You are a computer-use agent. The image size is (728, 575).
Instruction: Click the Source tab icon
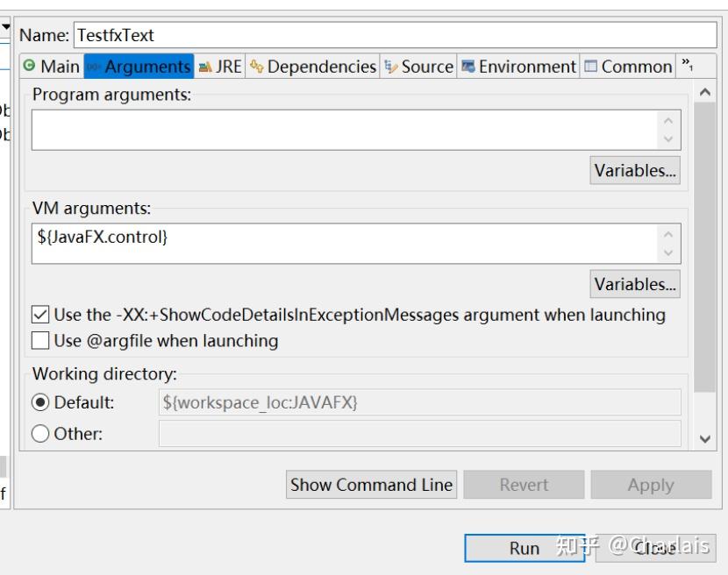[x=391, y=67]
